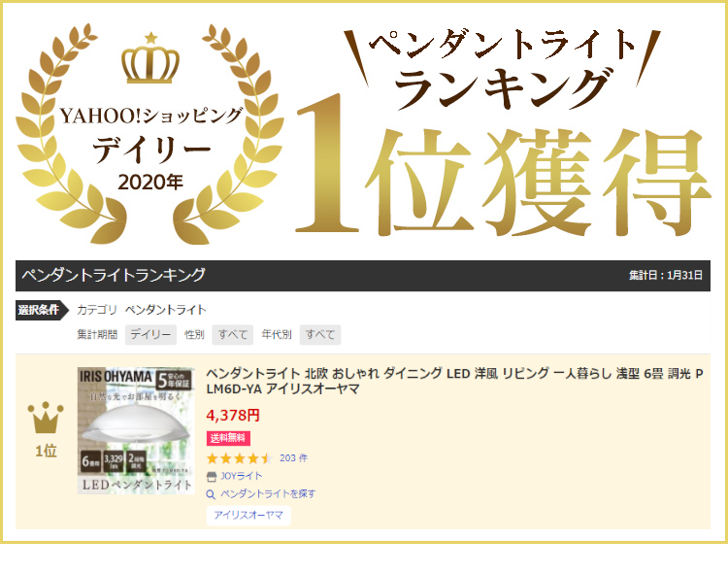This screenshot has width=728, height=573.
Task: Click the crown emblem in the laurel wreath
Action: [150, 58]
